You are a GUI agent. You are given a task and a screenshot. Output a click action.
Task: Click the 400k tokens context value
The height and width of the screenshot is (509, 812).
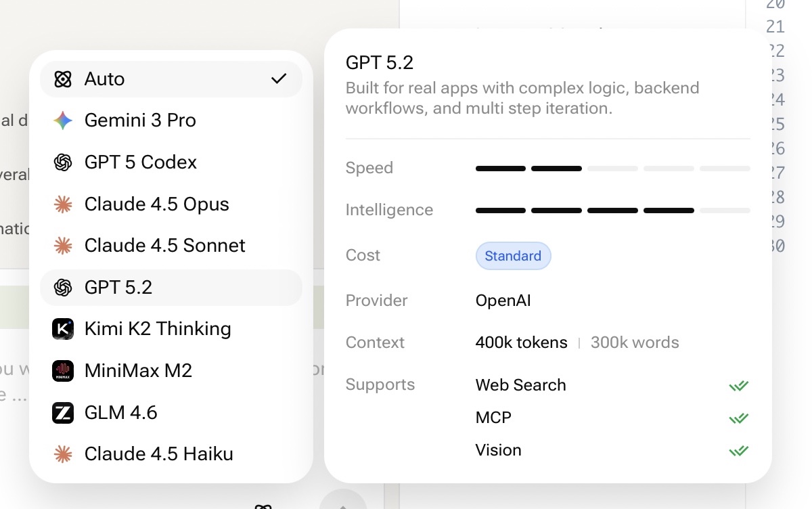(x=522, y=342)
